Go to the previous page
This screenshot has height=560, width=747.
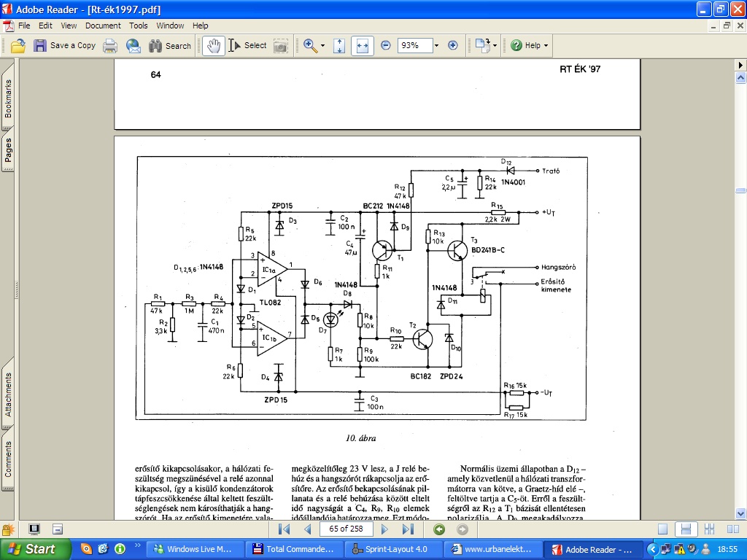[307, 529]
